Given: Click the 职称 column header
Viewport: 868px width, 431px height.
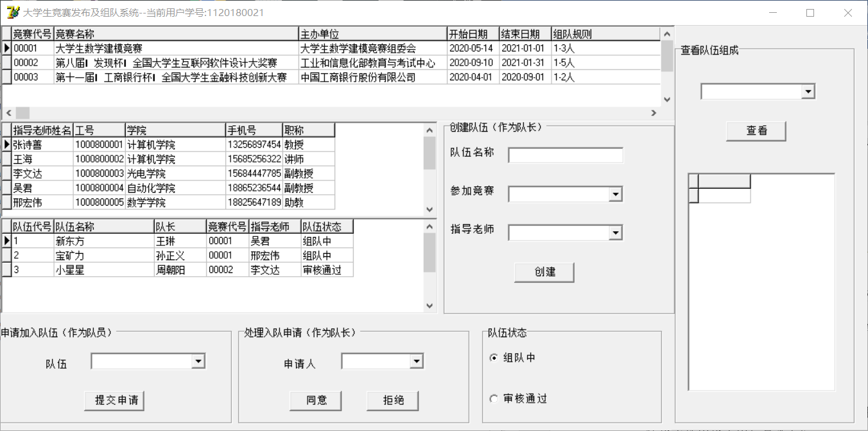Looking at the screenshot, I should (x=309, y=130).
